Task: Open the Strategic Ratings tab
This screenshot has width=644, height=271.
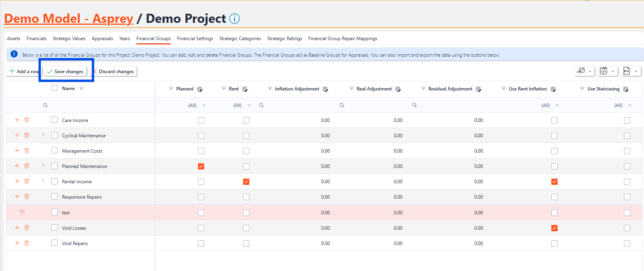Action: (284, 39)
